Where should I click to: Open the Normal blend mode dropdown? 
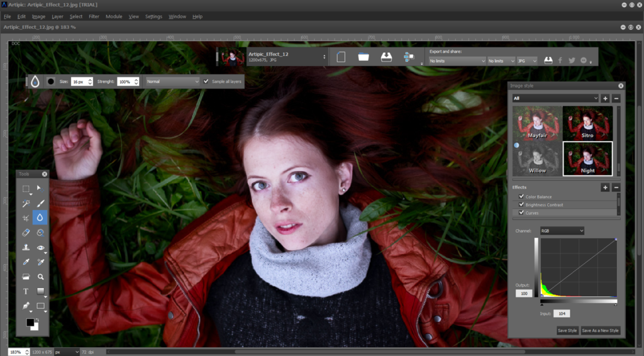click(x=173, y=81)
